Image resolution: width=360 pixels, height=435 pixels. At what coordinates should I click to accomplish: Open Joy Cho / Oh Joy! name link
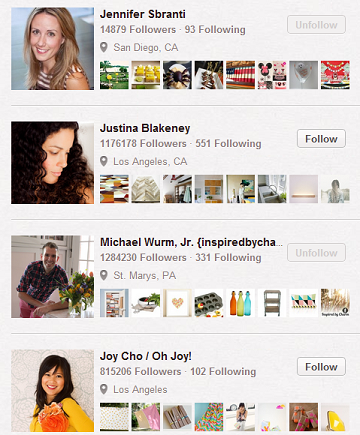point(146,356)
